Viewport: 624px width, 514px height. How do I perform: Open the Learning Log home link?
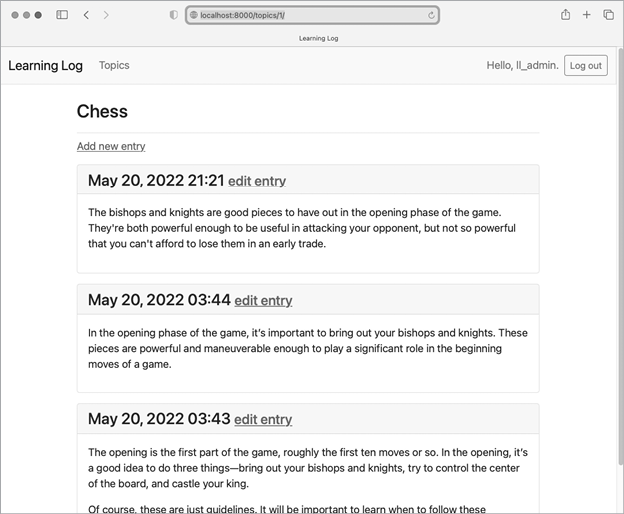click(45, 66)
